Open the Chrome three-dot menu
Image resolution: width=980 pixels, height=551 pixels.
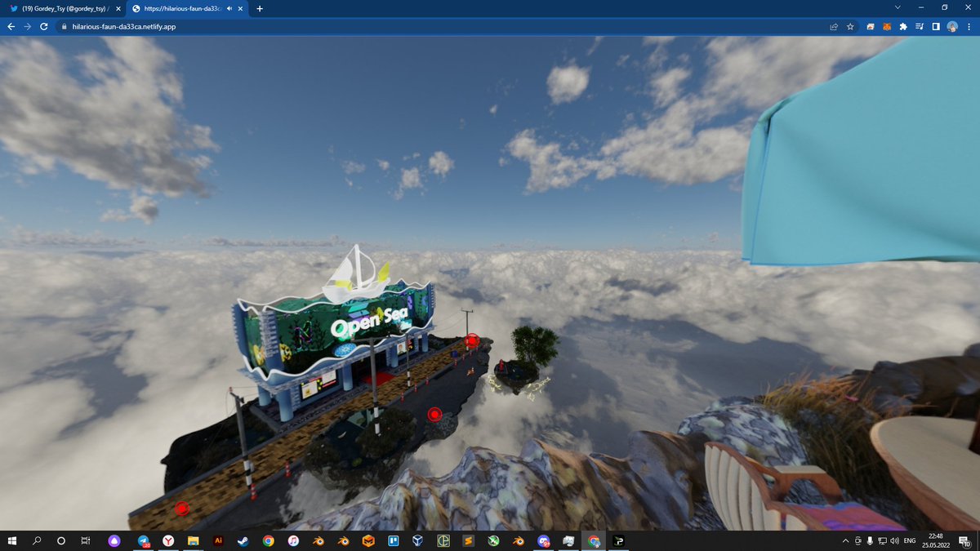pyautogui.click(x=969, y=26)
